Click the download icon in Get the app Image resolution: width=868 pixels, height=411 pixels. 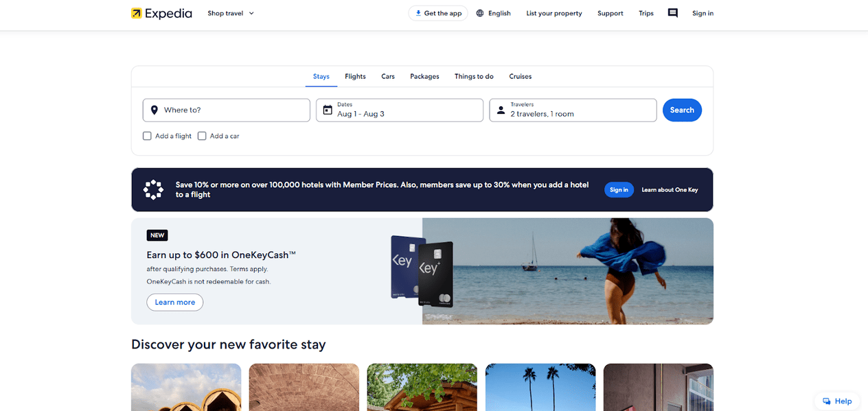[x=418, y=13]
